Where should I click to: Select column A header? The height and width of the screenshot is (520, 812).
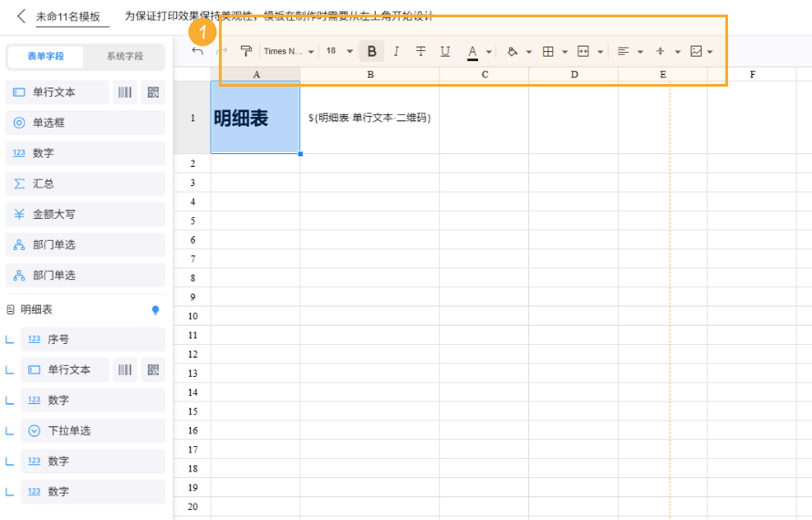255,75
